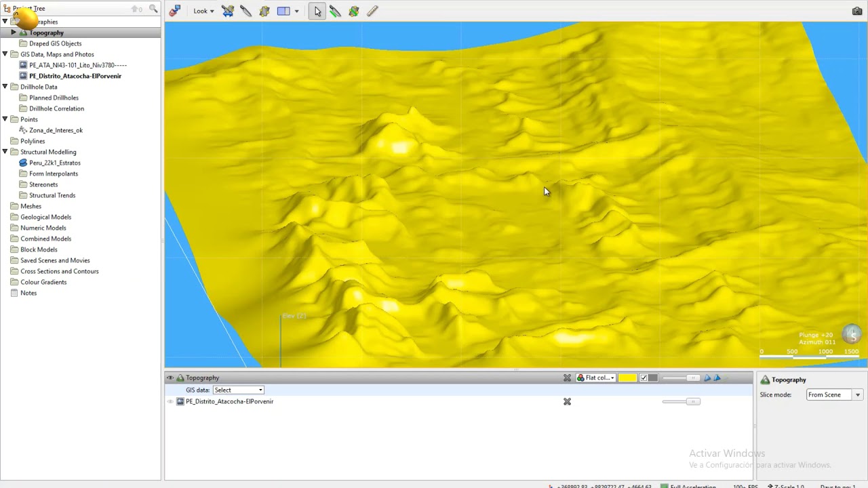Collapse the GIS Data, Maps and Photos folder
The image size is (868, 488).
tap(5, 54)
